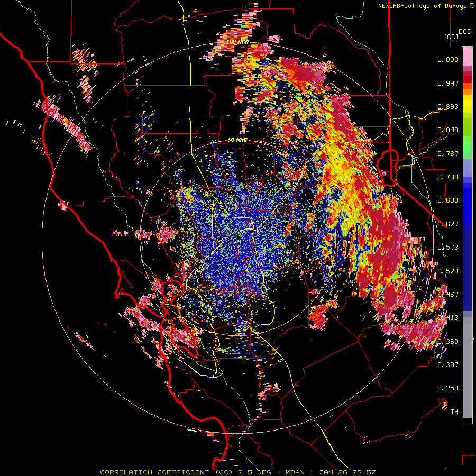Click the KDAX radar site dot at center
Image resolution: width=476 pixels, height=476 pixels.
tap(239, 237)
